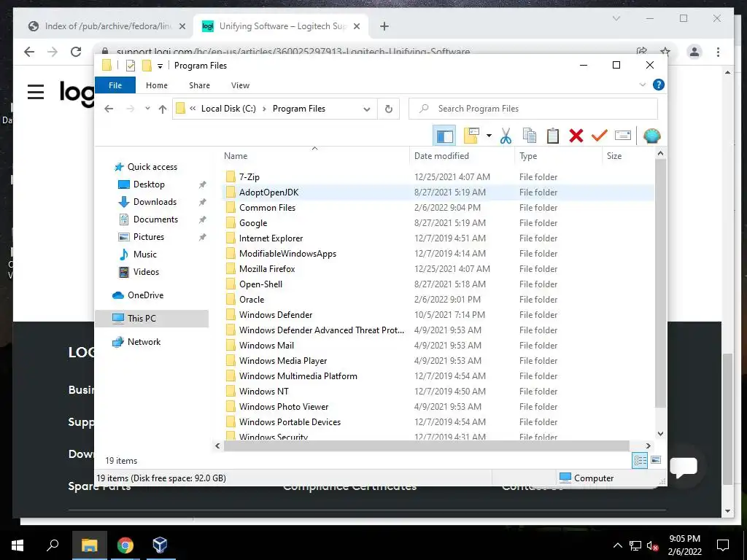Switch to large icons view layout

(656, 461)
